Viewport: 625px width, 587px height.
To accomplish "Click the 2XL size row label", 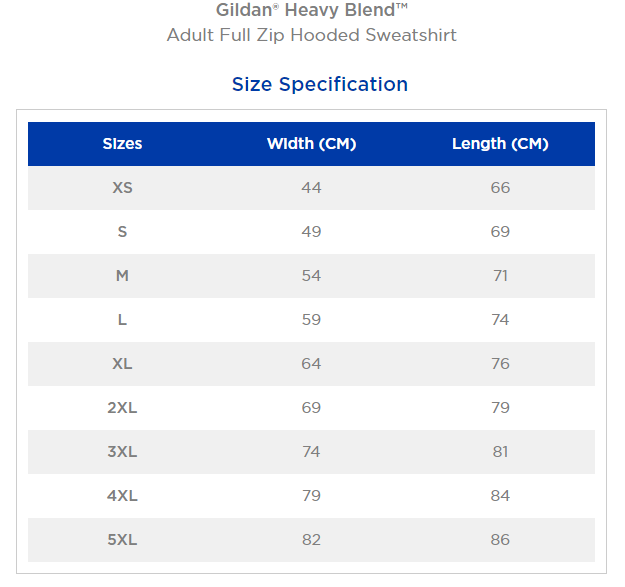I will click(x=122, y=408).
